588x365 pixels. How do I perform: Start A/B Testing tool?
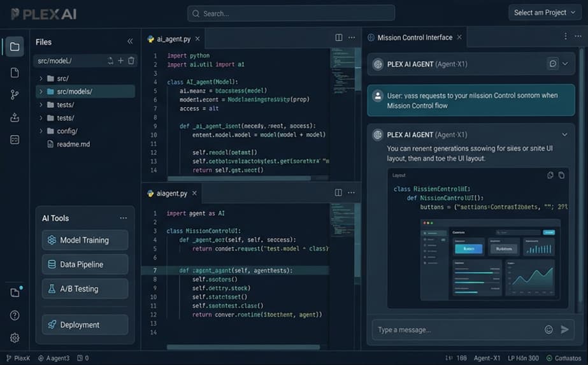pyautogui.click(x=85, y=289)
